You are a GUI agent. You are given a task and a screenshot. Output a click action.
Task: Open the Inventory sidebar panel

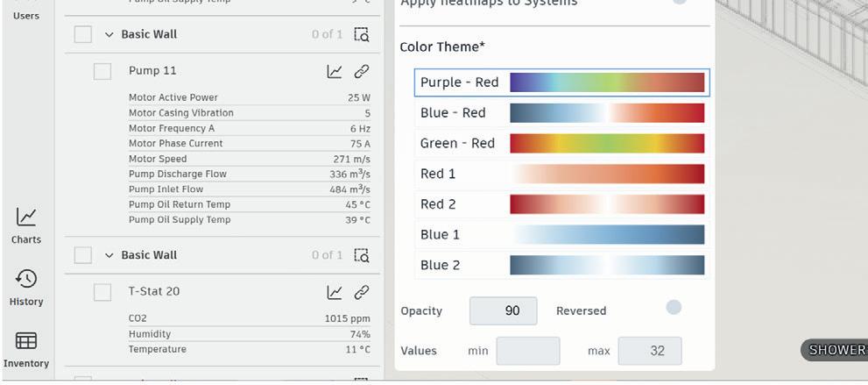point(26,349)
